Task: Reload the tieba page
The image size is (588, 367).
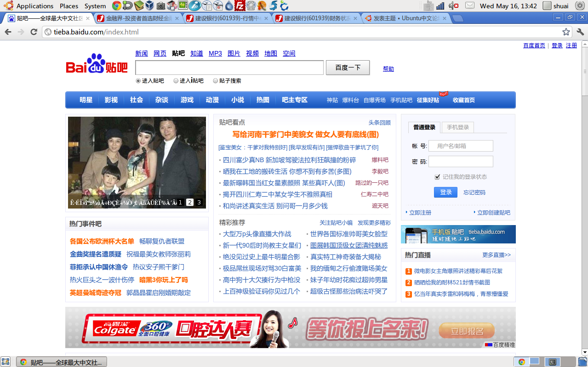Action: point(34,32)
